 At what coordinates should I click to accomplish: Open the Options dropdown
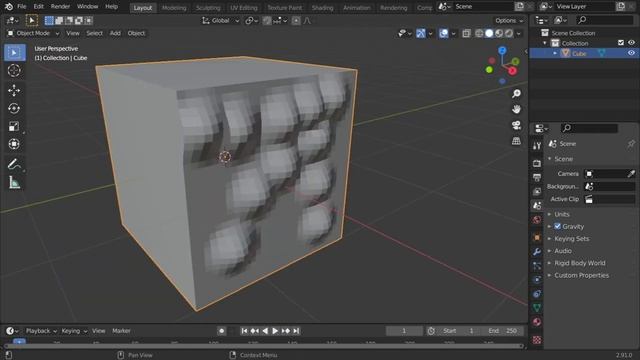[509, 20]
